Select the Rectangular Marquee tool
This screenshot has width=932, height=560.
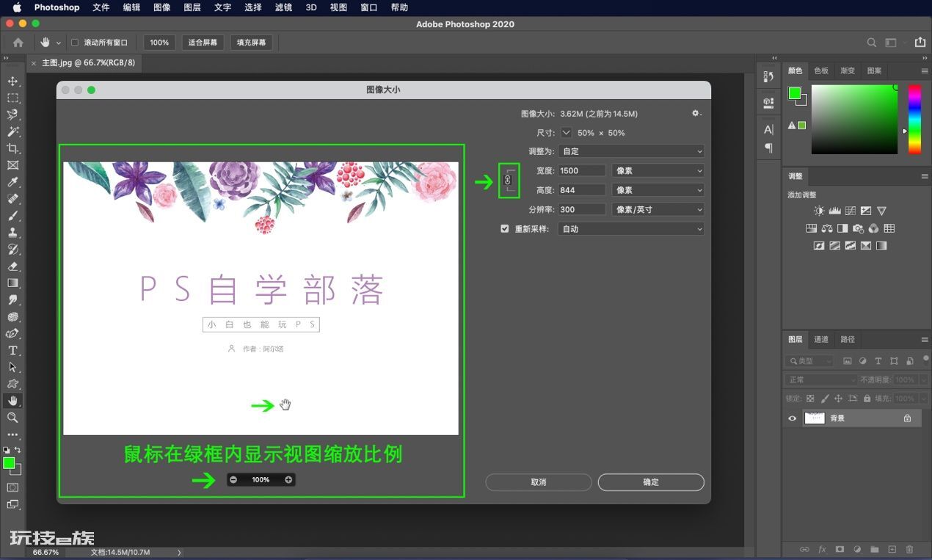[x=12, y=98]
